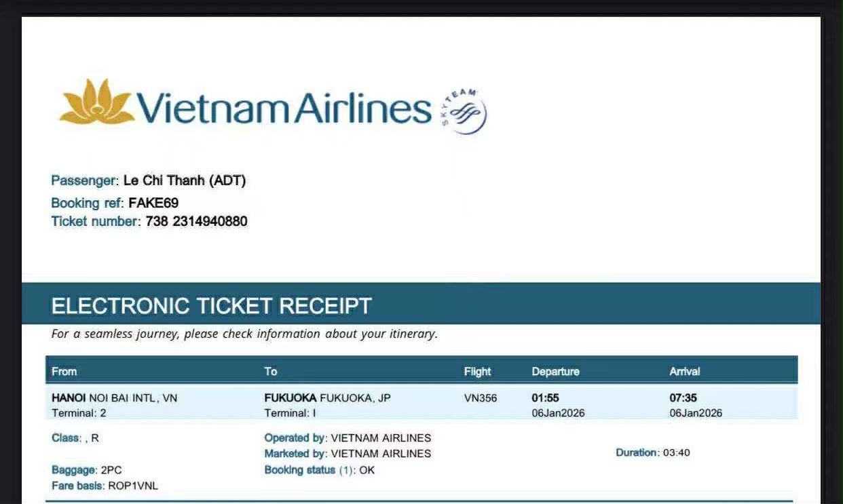Click the Vietnam Airlines wordmark text
Viewport: 843px width, 504px height.
click(284, 108)
